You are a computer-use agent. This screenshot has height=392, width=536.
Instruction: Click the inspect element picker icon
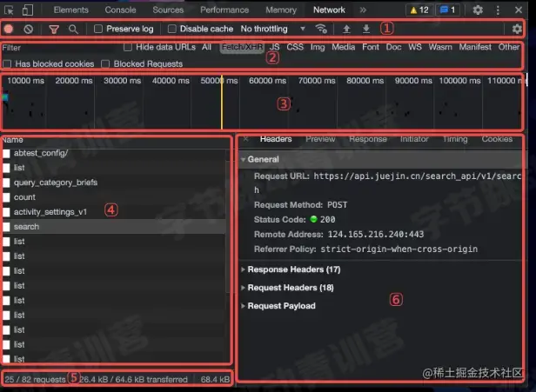tap(9, 10)
